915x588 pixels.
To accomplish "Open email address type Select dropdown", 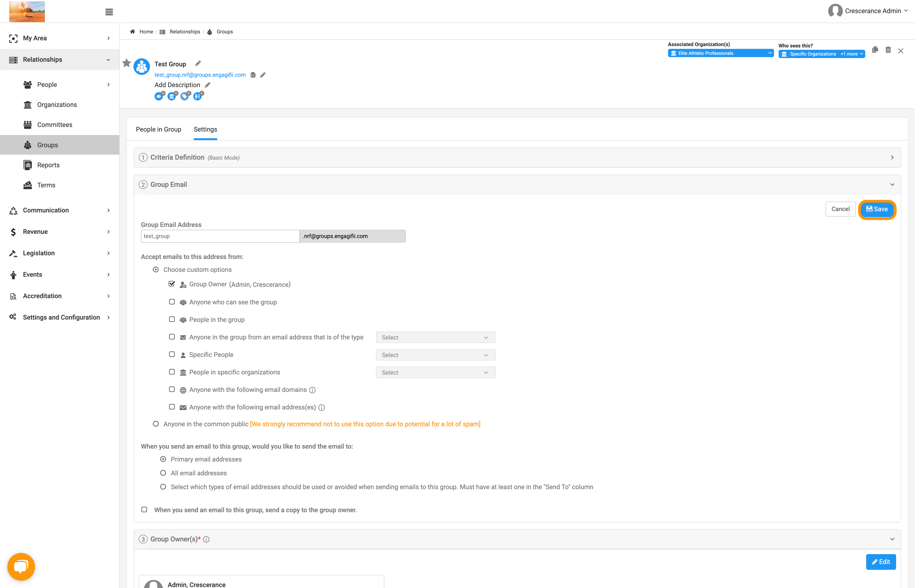I will 436,338.
